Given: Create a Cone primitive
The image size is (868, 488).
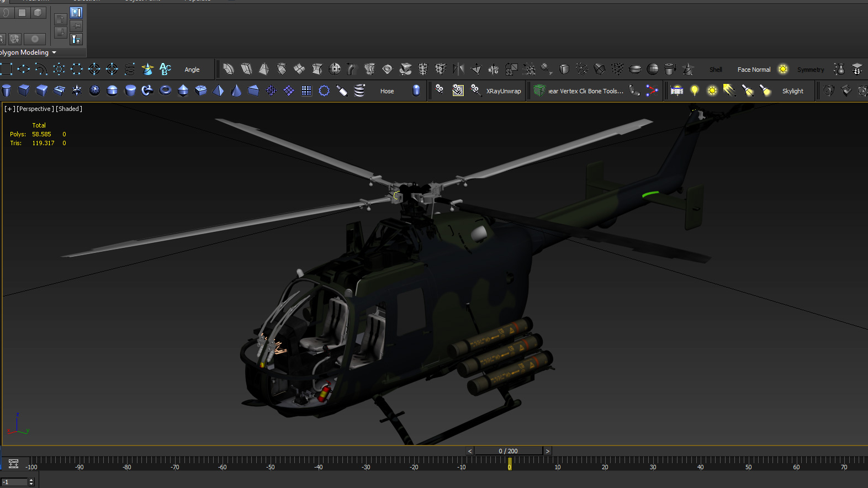Looking at the screenshot, I should pos(236,91).
